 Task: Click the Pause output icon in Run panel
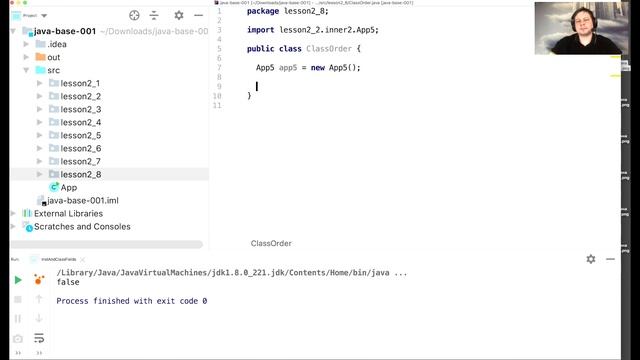tap(18, 318)
